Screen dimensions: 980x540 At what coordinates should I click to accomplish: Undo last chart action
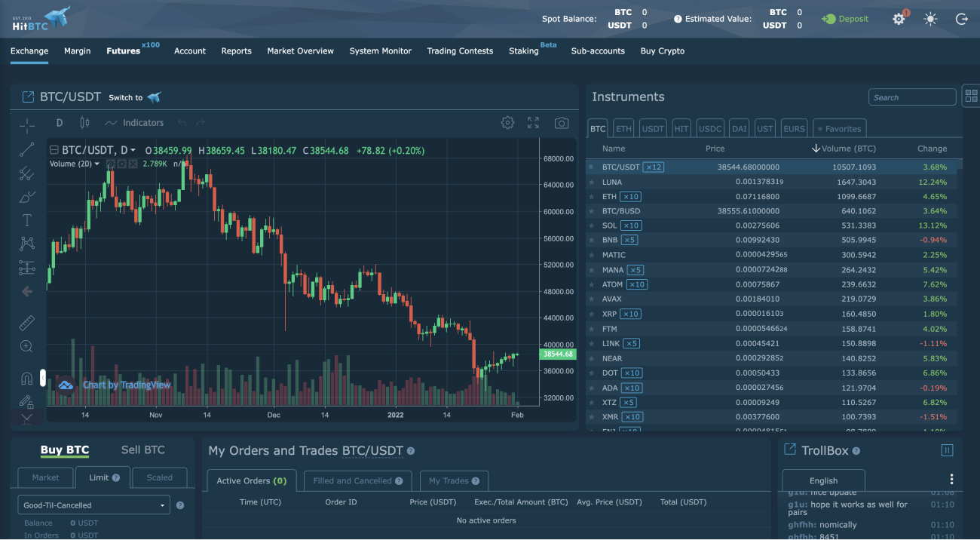(x=182, y=122)
